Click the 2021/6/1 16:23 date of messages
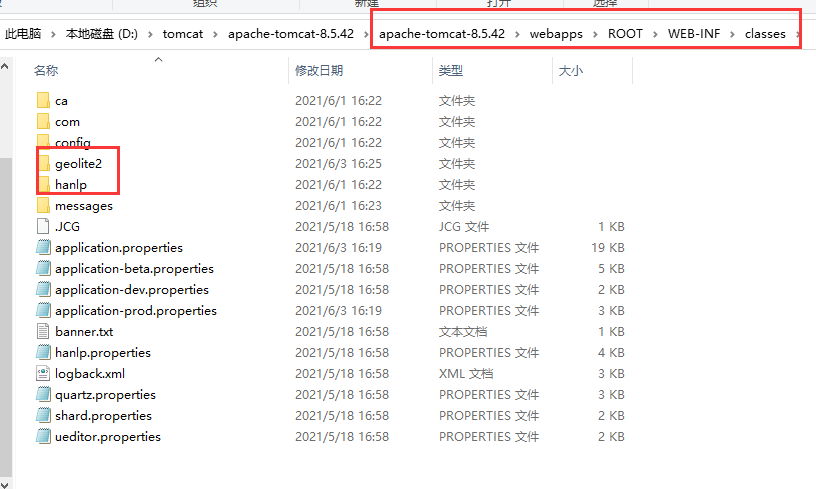 click(x=338, y=205)
